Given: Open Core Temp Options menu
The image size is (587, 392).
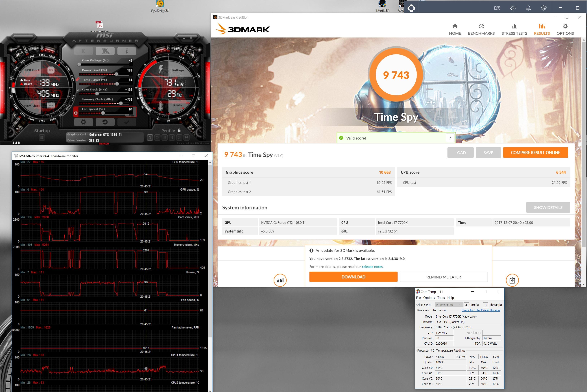Looking at the screenshot, I should (429, 298).
